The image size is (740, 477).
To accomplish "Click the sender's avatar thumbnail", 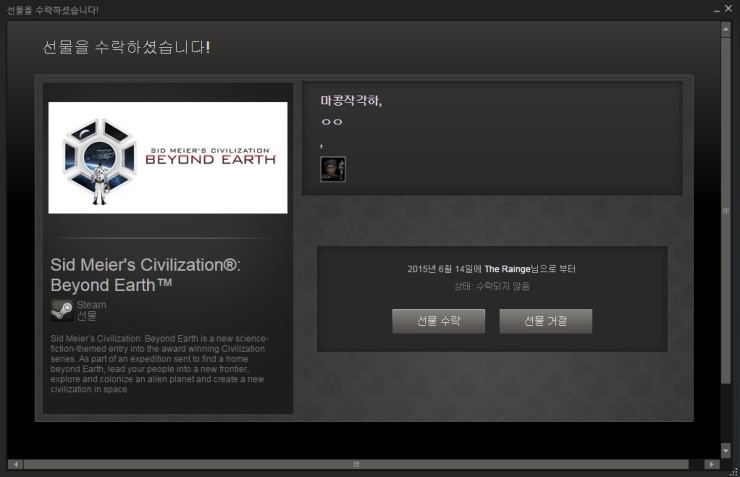I will click(x=333, y=169).
